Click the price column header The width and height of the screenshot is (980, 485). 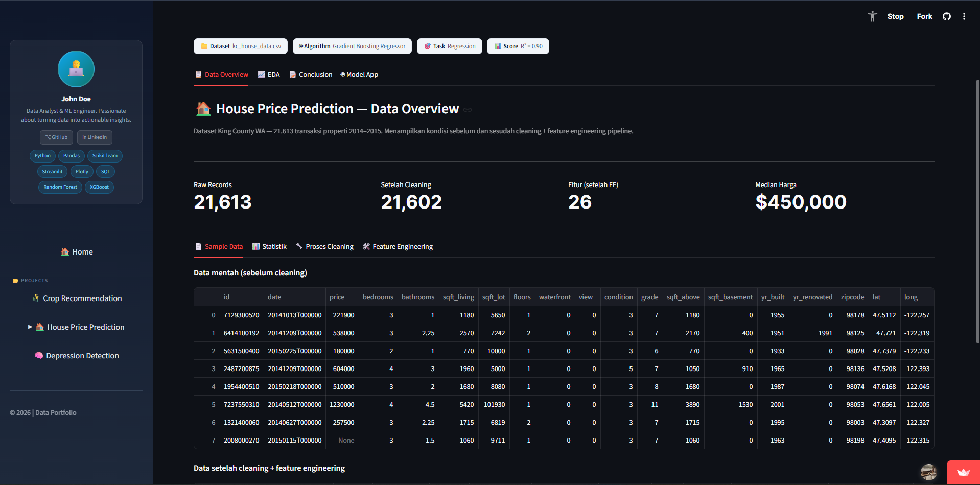point(342,297)
